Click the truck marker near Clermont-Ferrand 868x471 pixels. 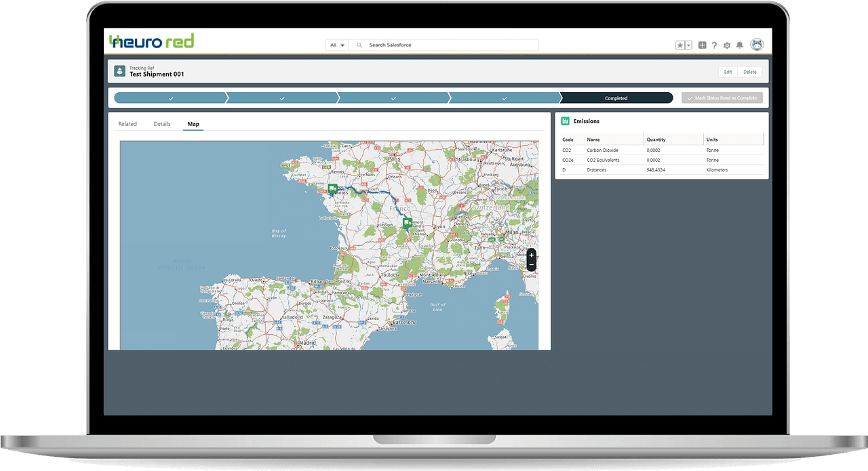pyautogui.click(x=407, y=222)
